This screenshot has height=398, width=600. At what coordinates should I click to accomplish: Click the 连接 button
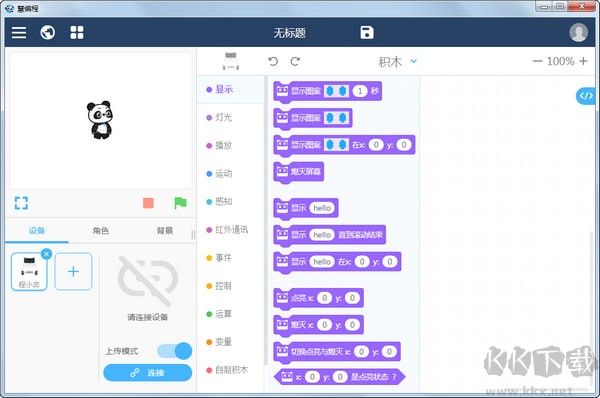tap(148, 372)
